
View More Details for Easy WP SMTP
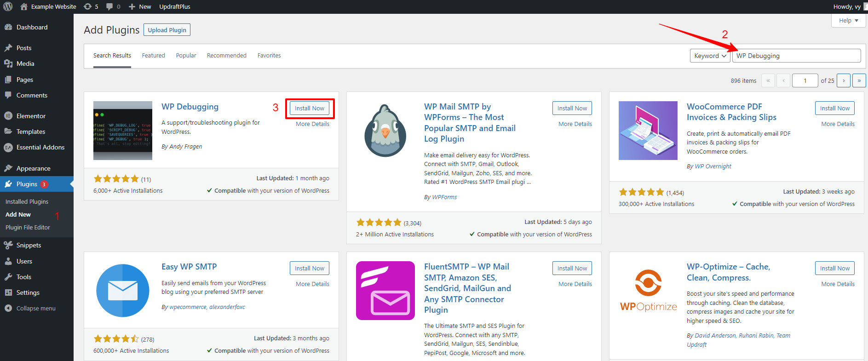click(x=312, y=284)
